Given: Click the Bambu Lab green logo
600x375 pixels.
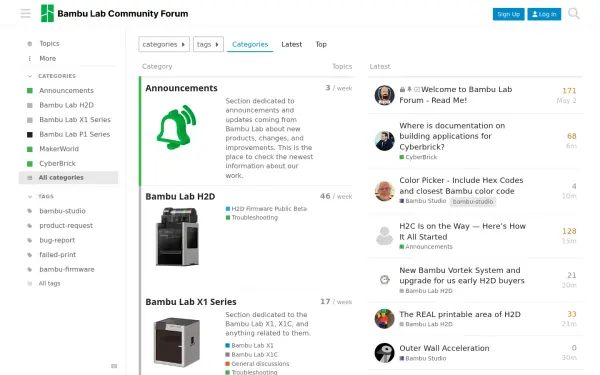Looking at the screenshot, I should pyautogui.click(x=47, y=13).
